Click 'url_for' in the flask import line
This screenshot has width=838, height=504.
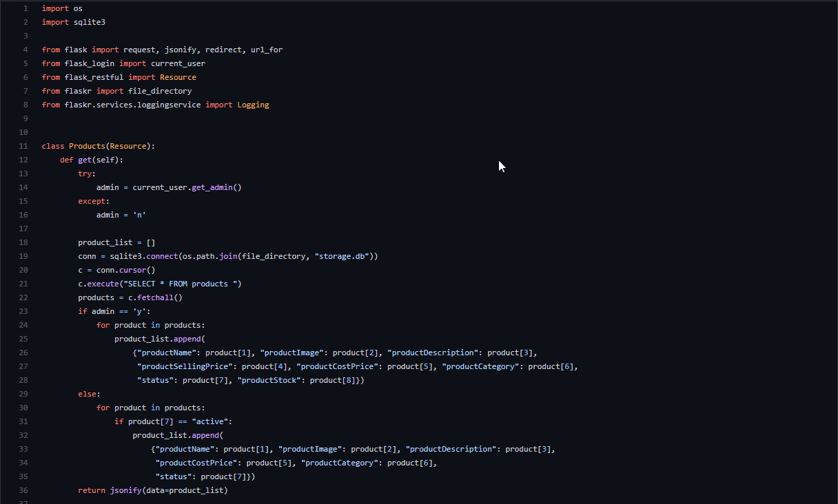click(x=267, y=50)
